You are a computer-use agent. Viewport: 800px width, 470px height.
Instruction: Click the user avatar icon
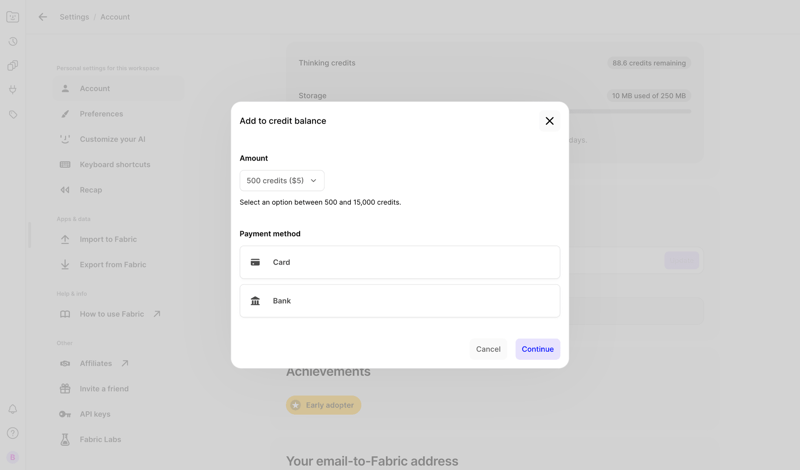point(13,457)
